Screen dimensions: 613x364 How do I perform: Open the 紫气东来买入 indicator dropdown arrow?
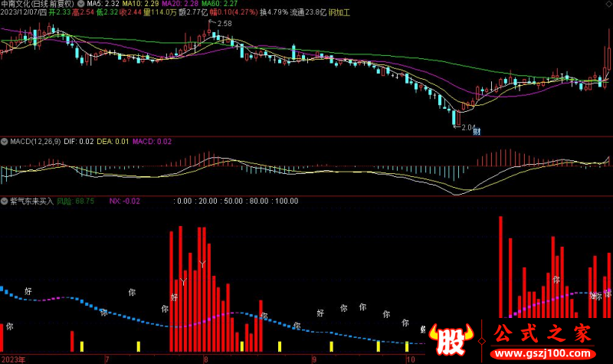tap(5, 201)
